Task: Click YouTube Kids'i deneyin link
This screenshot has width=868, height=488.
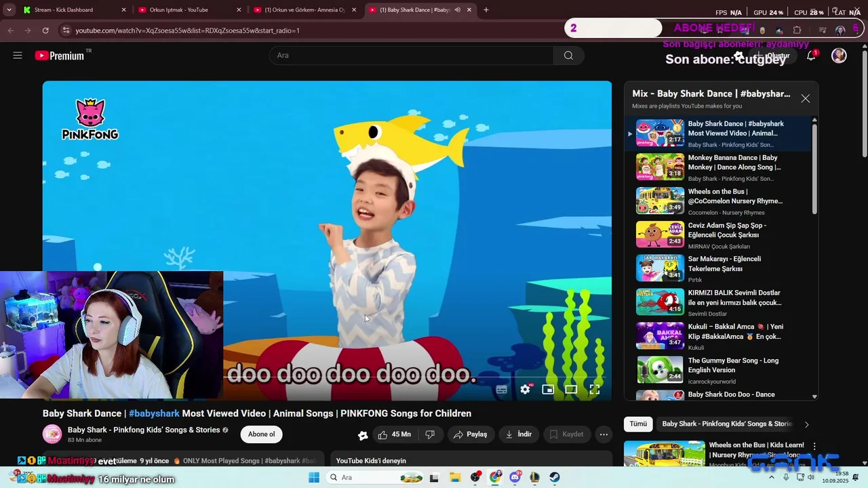Action: click(371, 461)
